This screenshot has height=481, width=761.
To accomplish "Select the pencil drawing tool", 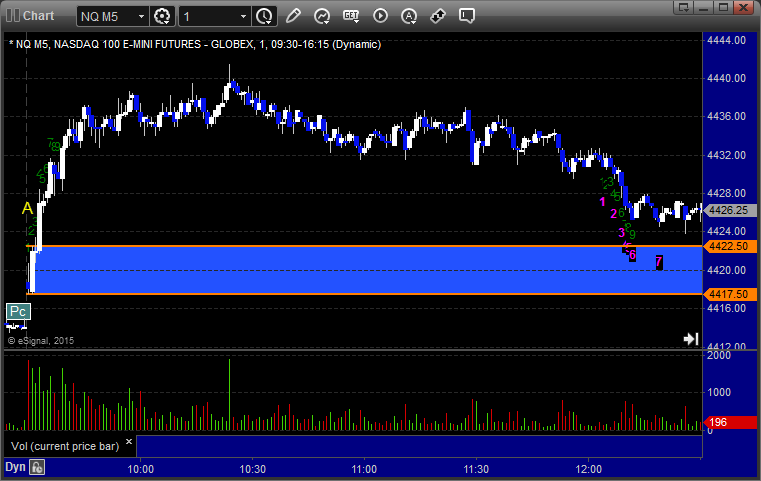I will click(293, 16).
